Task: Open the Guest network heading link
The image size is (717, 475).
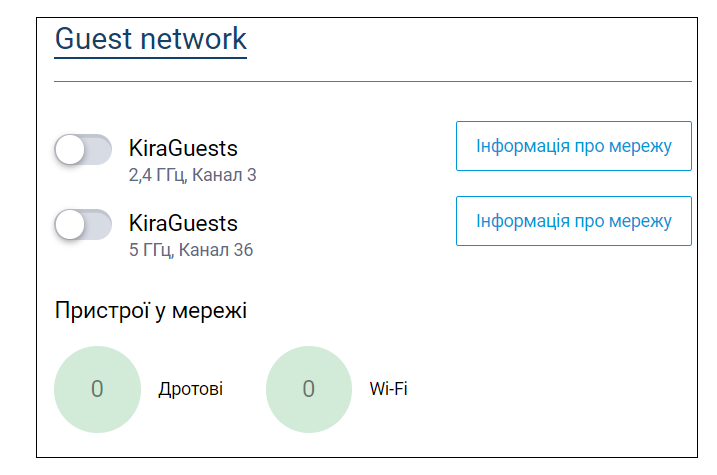Action: [x=150, y=39]
